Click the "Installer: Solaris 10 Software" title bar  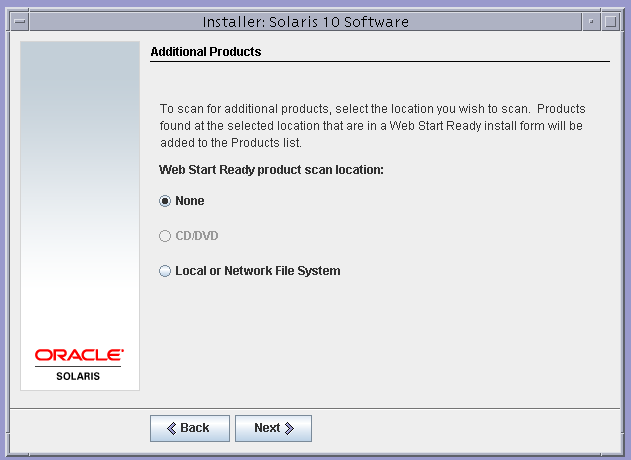pyautogui.click(x=305, y=21)
